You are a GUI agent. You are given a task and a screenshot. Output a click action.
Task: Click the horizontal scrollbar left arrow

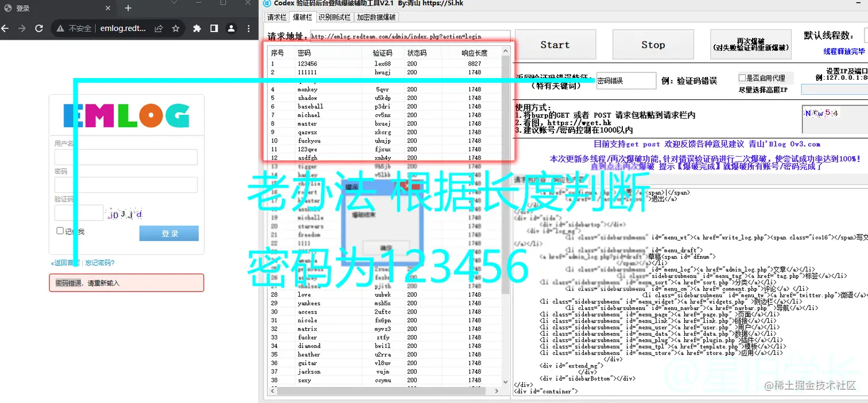pyautogui.click(x=272, y=391)
